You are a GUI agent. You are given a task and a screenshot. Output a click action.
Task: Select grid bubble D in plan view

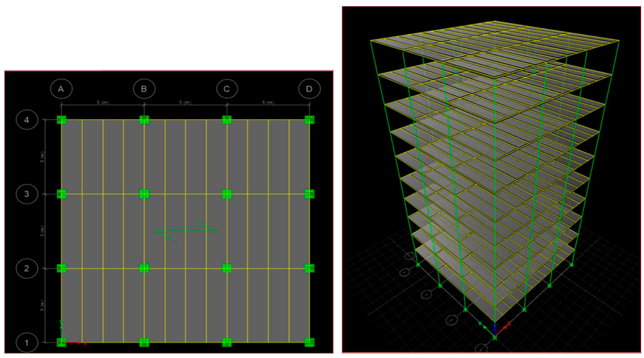click(310, 89)
